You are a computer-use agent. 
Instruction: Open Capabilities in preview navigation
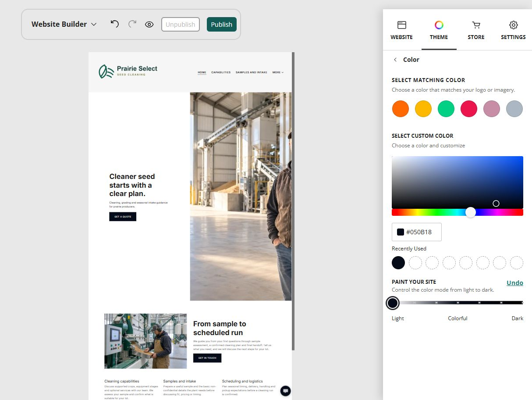(x=221, y=72)
